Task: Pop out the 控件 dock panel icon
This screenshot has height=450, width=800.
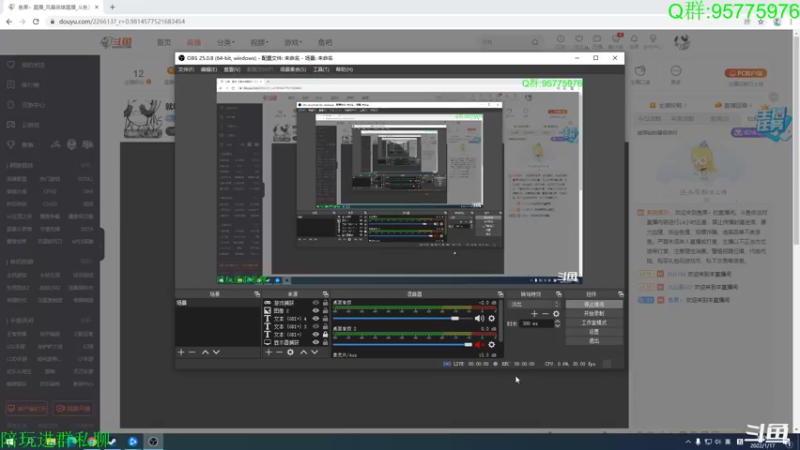Action: [620, 294]
